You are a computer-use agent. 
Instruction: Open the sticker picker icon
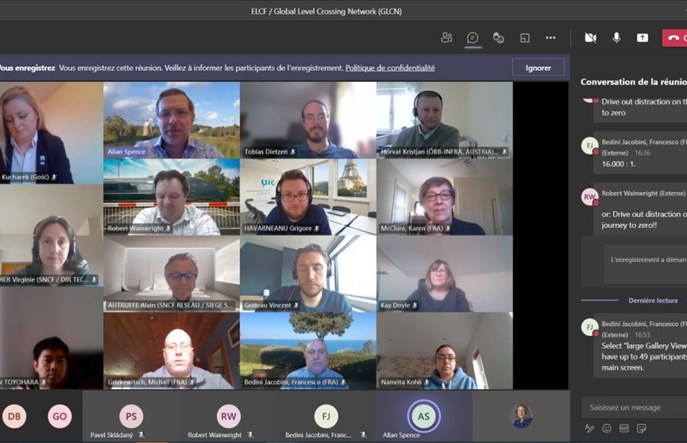pyautogui.click(x=640, y=428)
